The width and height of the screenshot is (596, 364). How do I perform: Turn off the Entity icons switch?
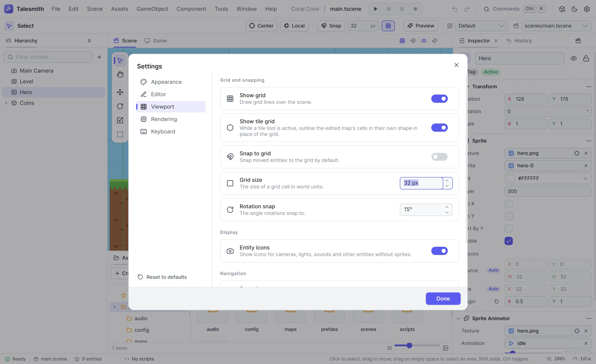[439, 251]
